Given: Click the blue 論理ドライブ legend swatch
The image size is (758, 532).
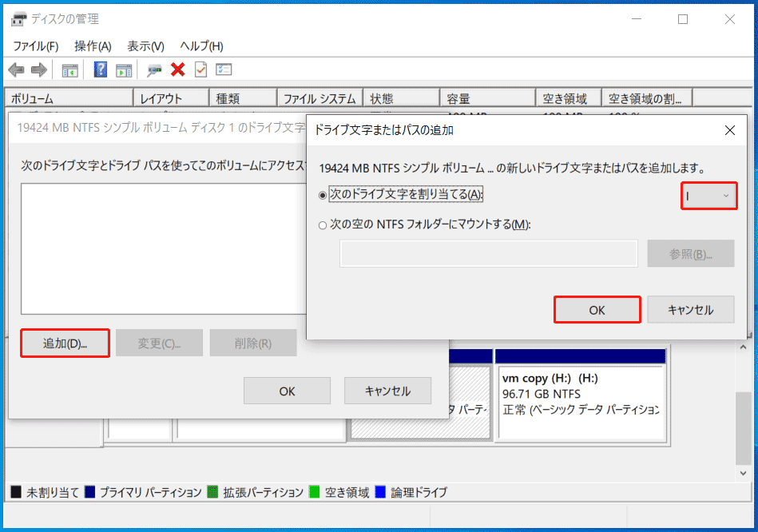Looking at the screenshot, I should coord(380,492).
